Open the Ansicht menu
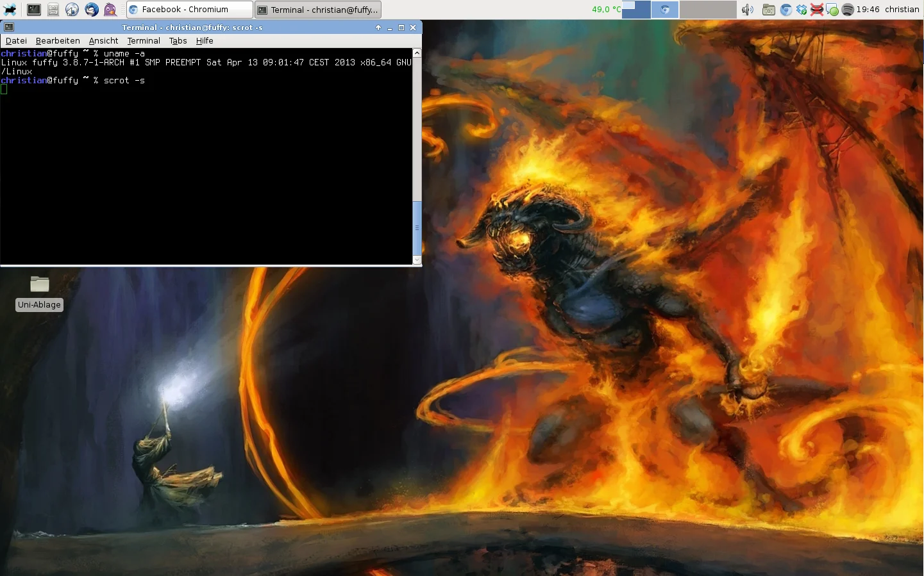The width and height of the screenshot is (924, 576). point(103,40)
